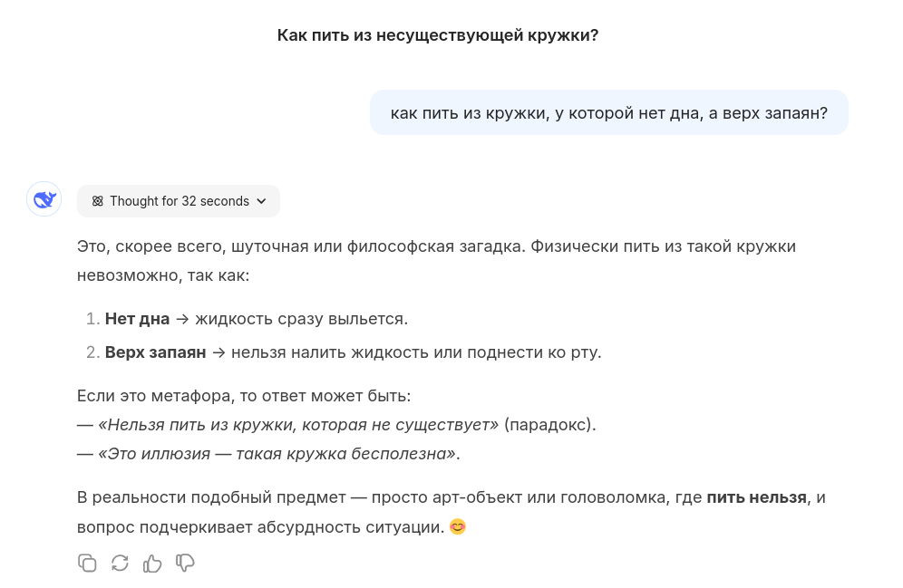Regenerate the assistant response
Screen dimensions: 903x588
tap(120, 563)
